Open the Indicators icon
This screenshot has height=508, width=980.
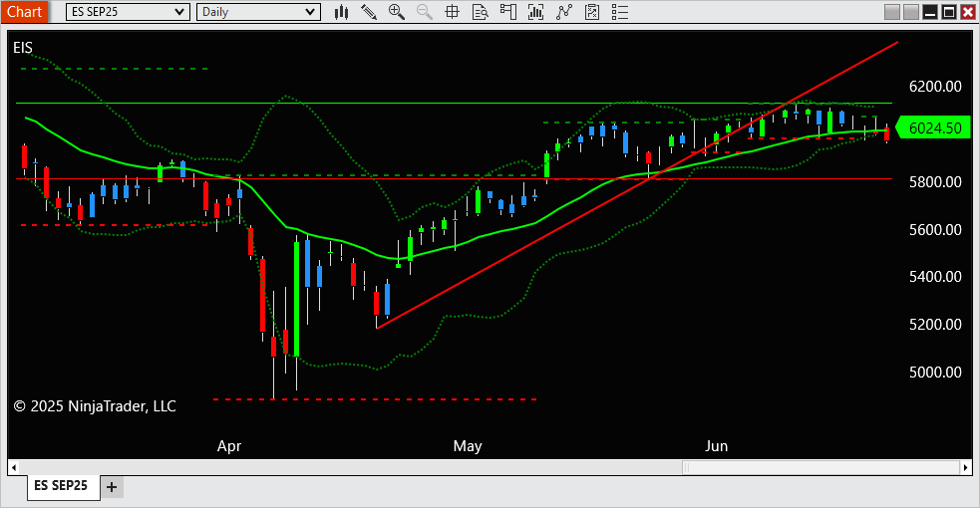click(x=563, y=12)
